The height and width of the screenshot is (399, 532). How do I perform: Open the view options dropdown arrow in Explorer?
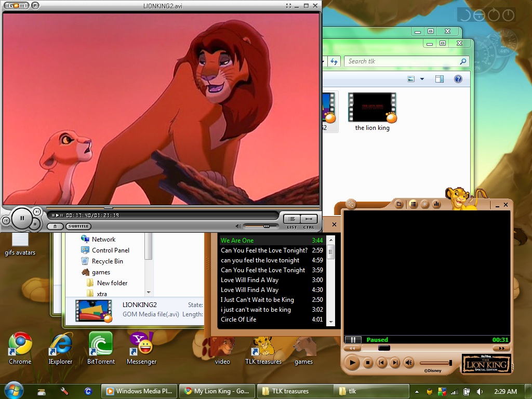(422, 79)
